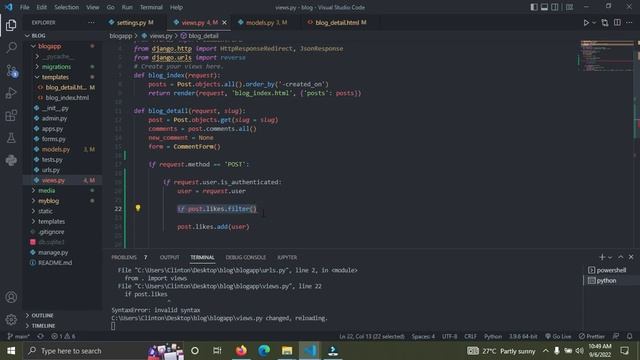This screenshot has width=640, height=360.
Task: Click the code minimap preview
Action: 606,57
